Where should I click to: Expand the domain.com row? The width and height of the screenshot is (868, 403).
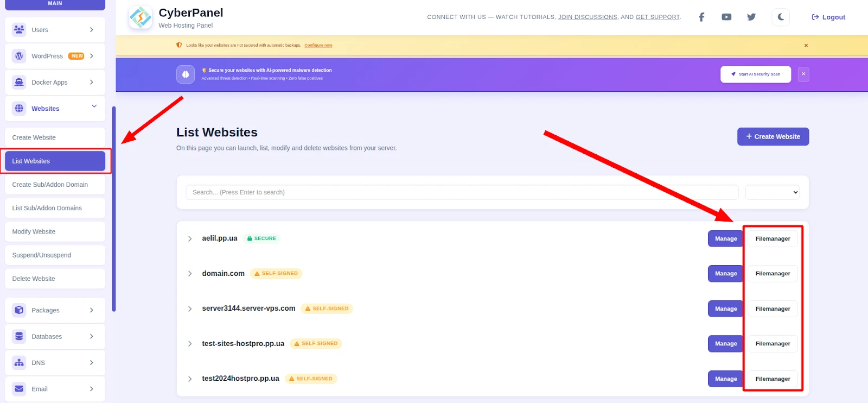pos(190,274)
